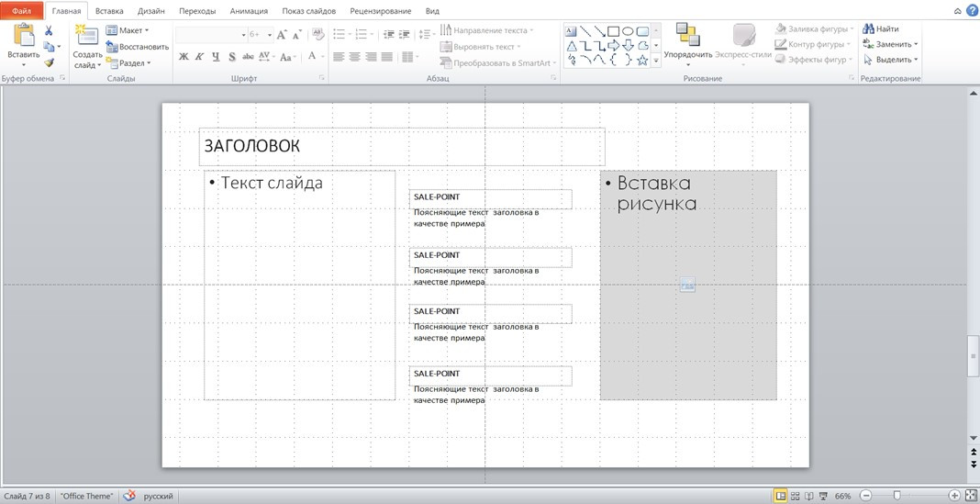This screenshot has height=504, width=980.
Task: Click the Help question mark icon
Action: pyautogui.click(x=972, y=11)
